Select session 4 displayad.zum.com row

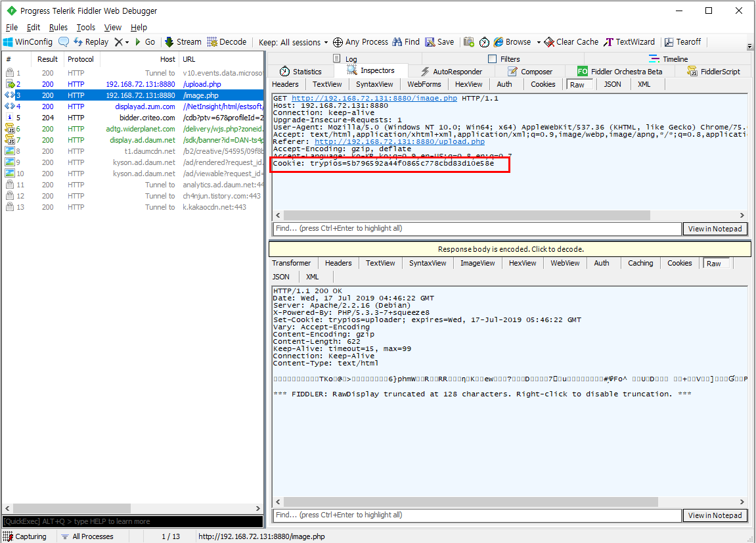point(133,106)
